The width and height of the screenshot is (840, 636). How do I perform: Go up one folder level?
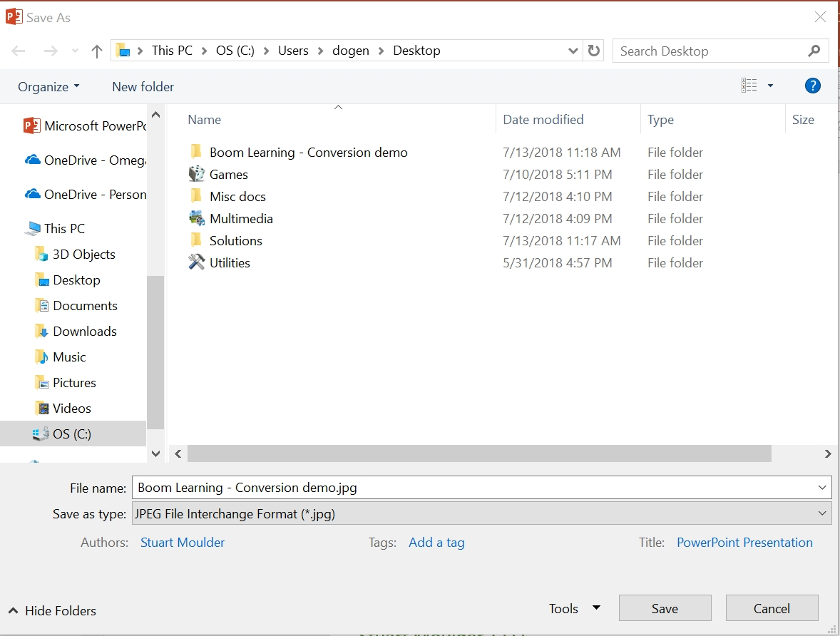96,51
